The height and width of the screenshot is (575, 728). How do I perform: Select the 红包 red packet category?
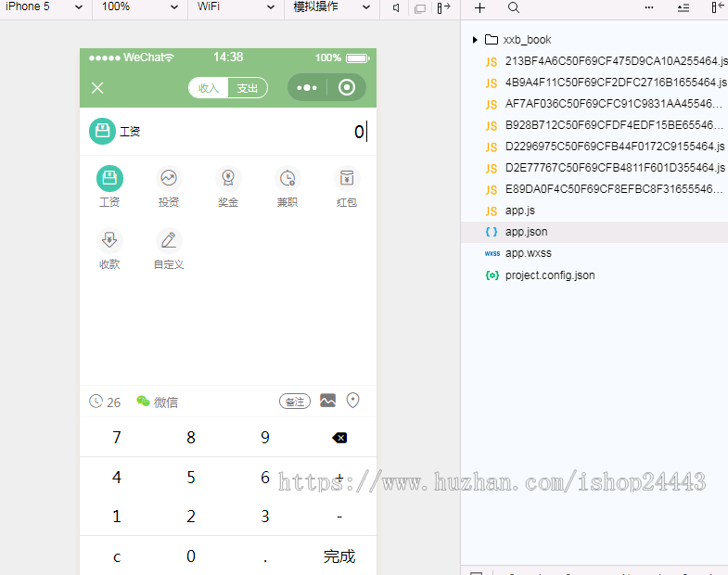(347, 178)
